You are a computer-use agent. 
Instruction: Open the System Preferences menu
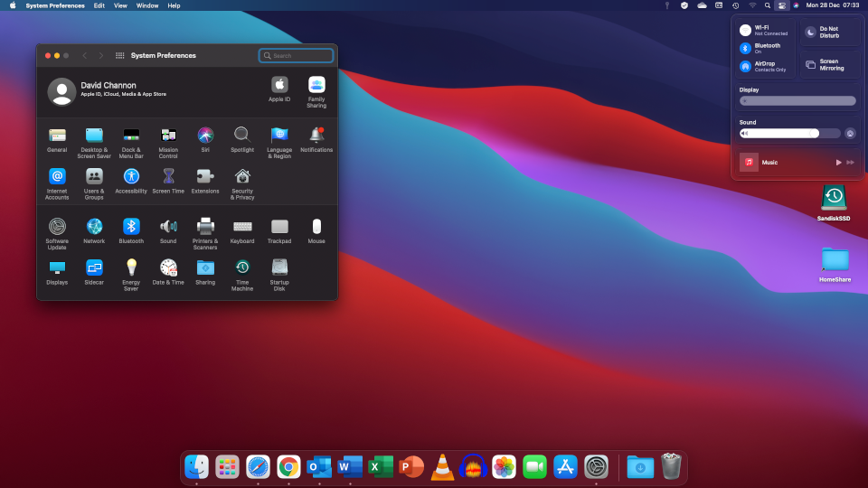point(55,5)
